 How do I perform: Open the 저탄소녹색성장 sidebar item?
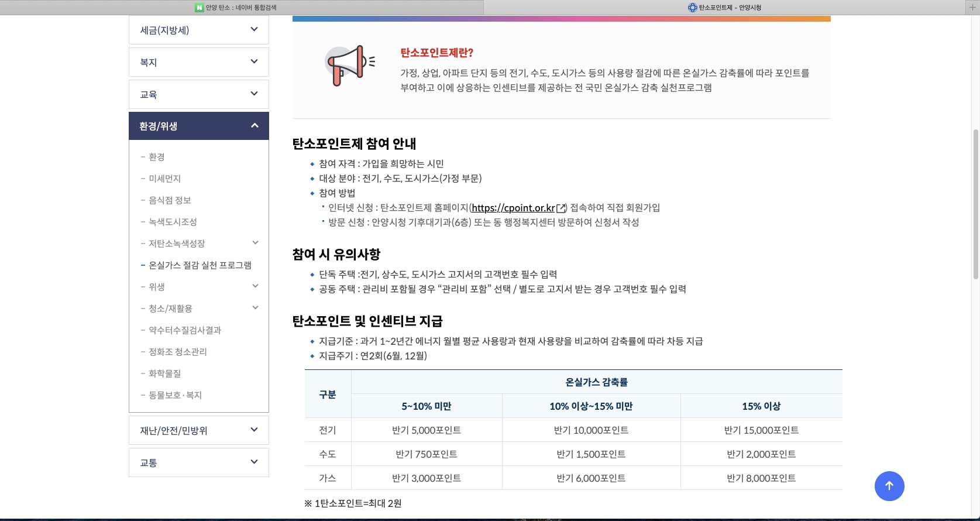pos(177,244)
